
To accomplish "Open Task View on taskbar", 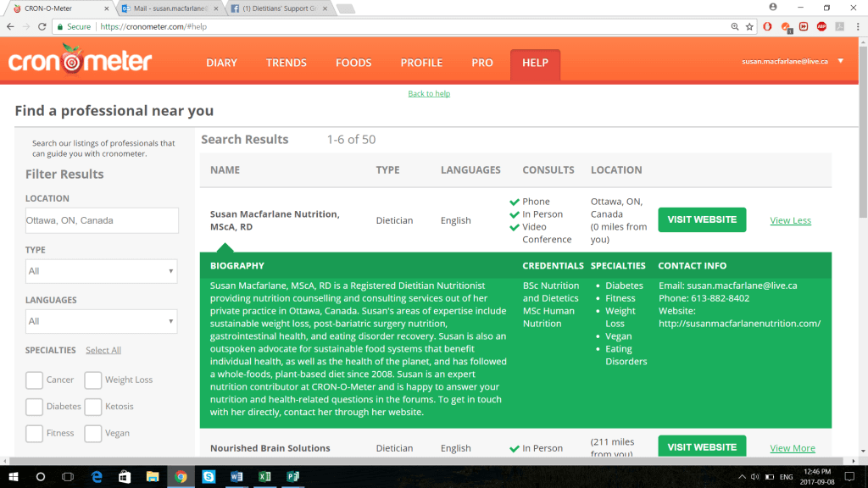I will pyautogui.click(x=68, y=476).
